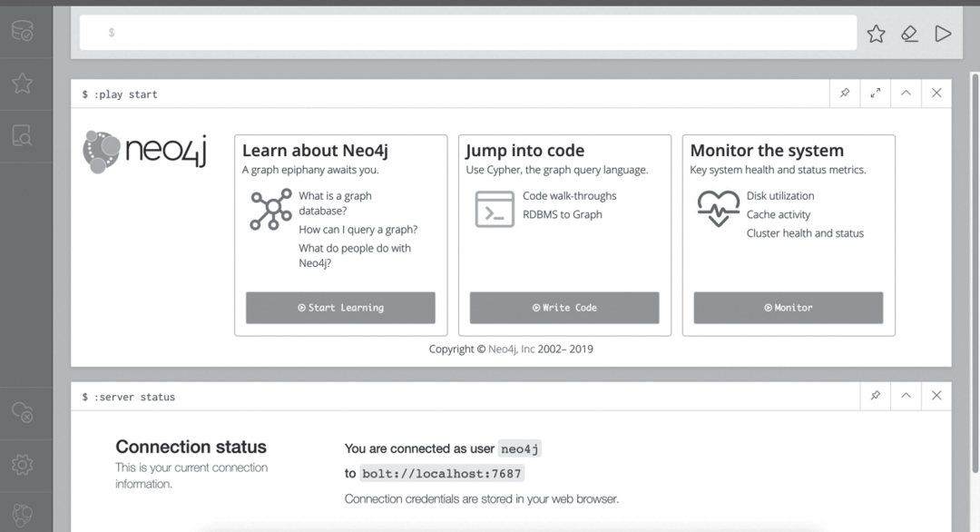
Task: Click the editor's favorite star icon
Action: [x=876, y=34]
